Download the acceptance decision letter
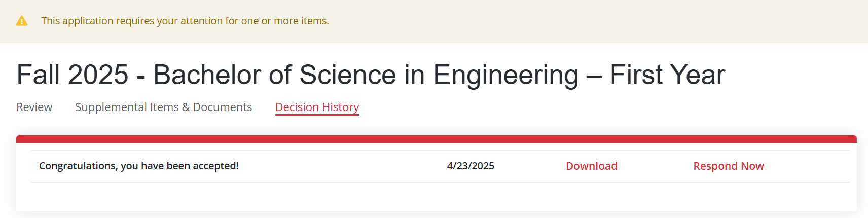The height and width of the screenshot is (218, 868). (591, 166)
